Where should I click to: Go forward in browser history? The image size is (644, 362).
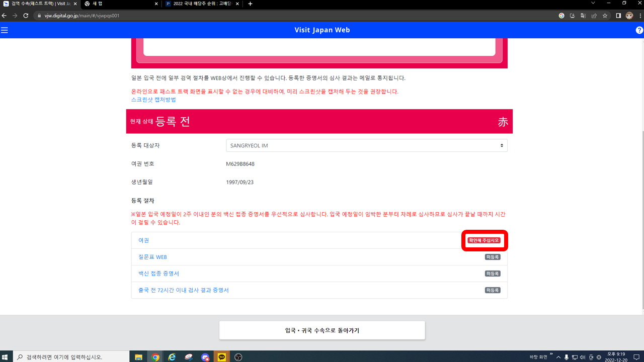click(x=15, y=16)
